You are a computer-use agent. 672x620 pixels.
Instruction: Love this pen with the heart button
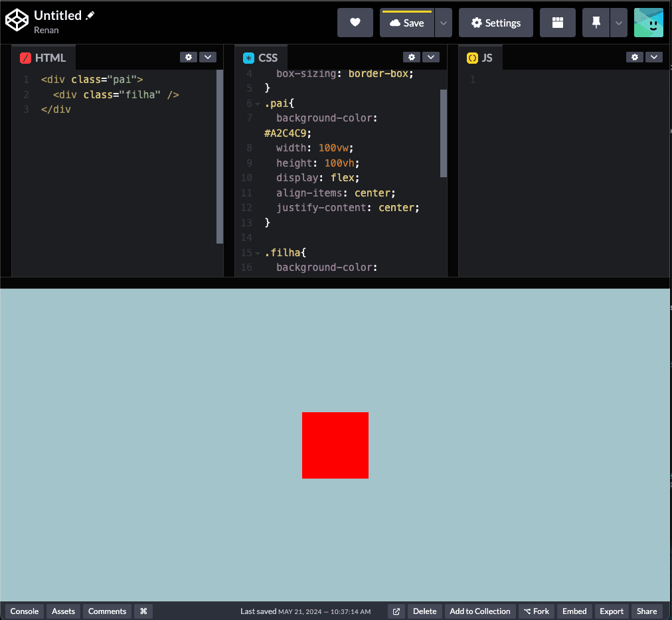pyautogui.click(x=355, y=23)
